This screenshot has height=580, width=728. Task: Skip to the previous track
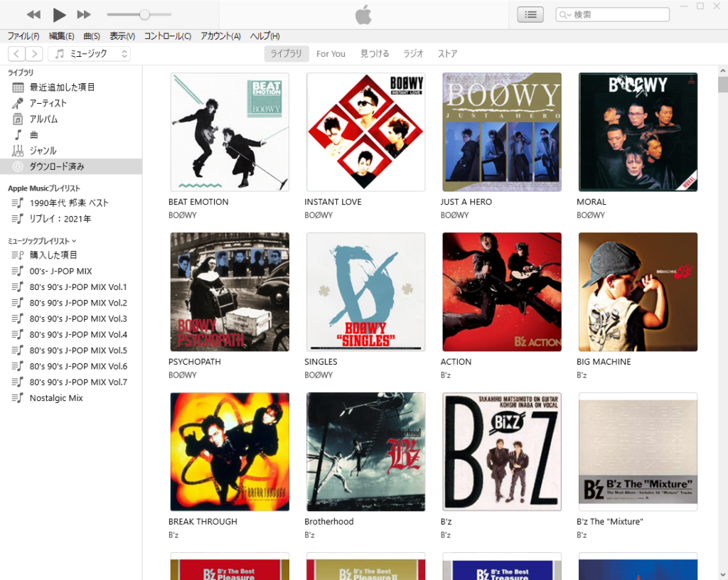pyautogui.click(x=33, y=14)
